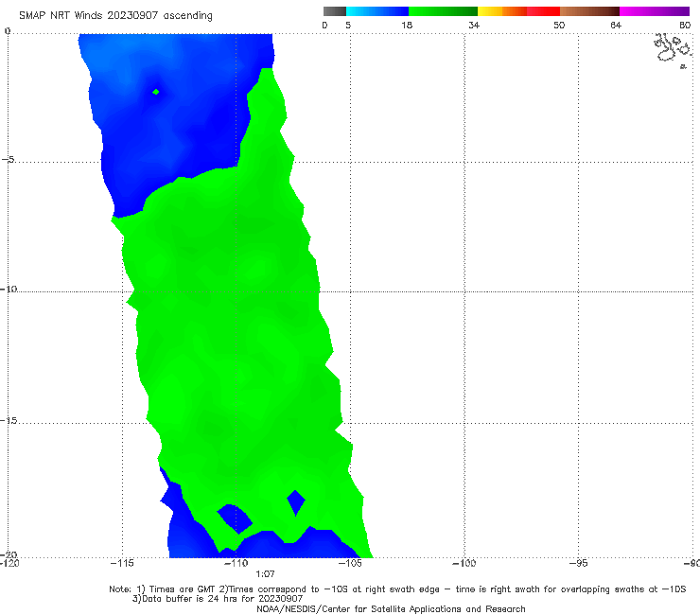Click the color bar label '5'
Image resolution: width=700 pixels, height=615 pixels.
point(348,25)
